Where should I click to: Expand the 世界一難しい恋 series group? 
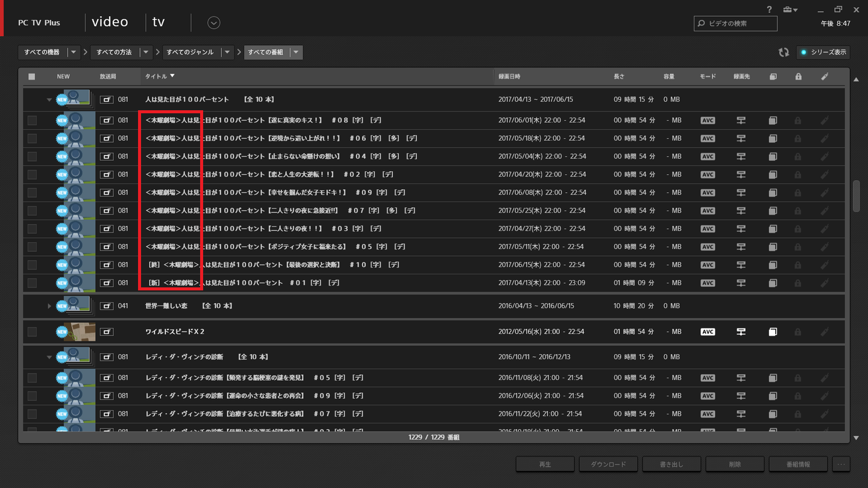pos(50,306)
